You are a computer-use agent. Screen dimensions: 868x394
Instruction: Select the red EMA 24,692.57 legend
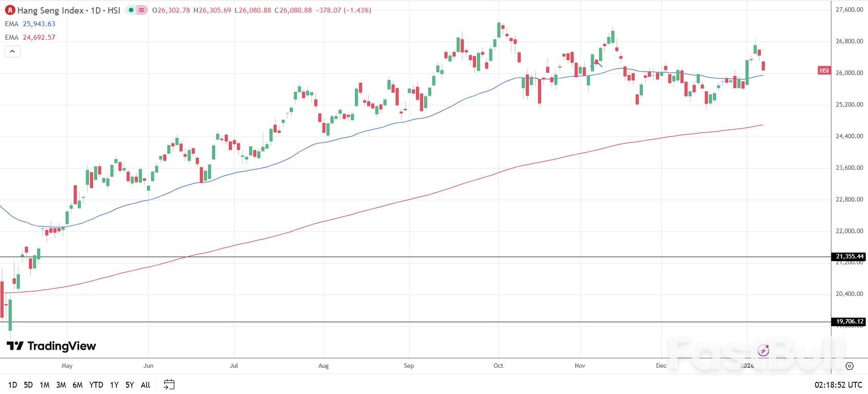pos(30,38)
